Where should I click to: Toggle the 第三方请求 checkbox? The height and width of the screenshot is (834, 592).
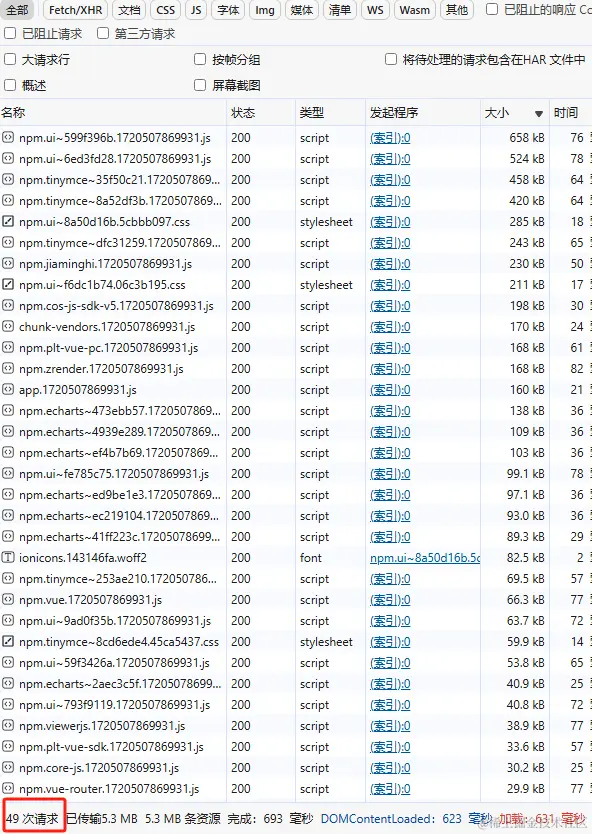click(x=103, y=34)
